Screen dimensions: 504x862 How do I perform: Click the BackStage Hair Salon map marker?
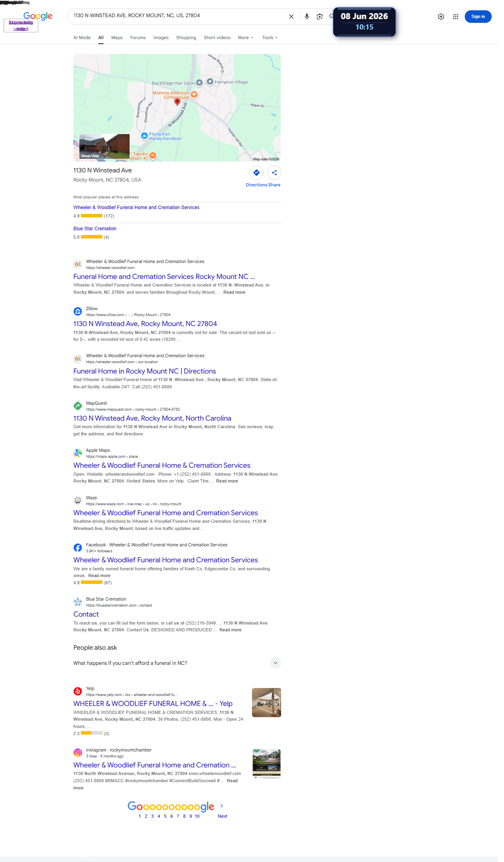click(199, 83)
